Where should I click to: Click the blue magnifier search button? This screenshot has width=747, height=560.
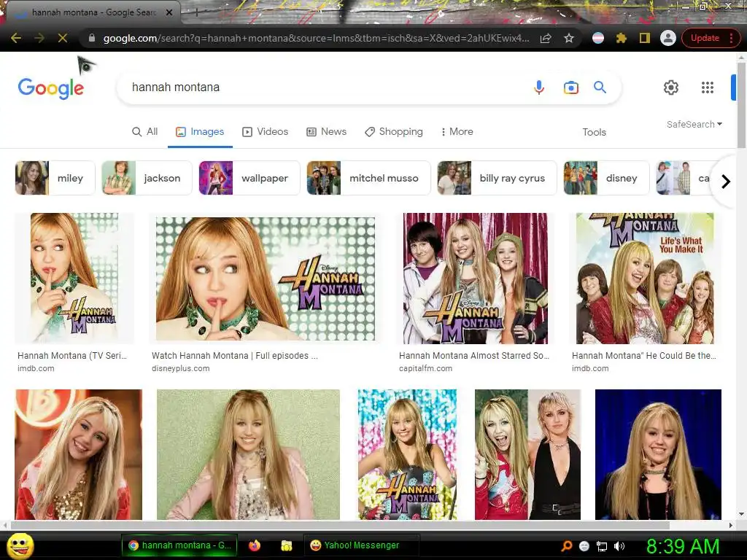(x=600, y=87)
